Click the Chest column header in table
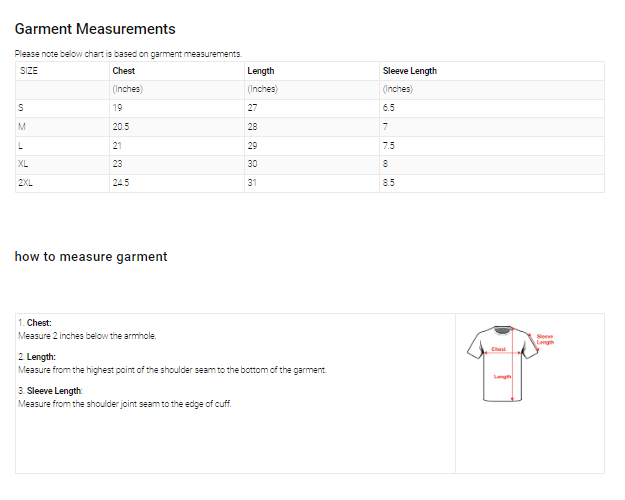 point(124,71)
